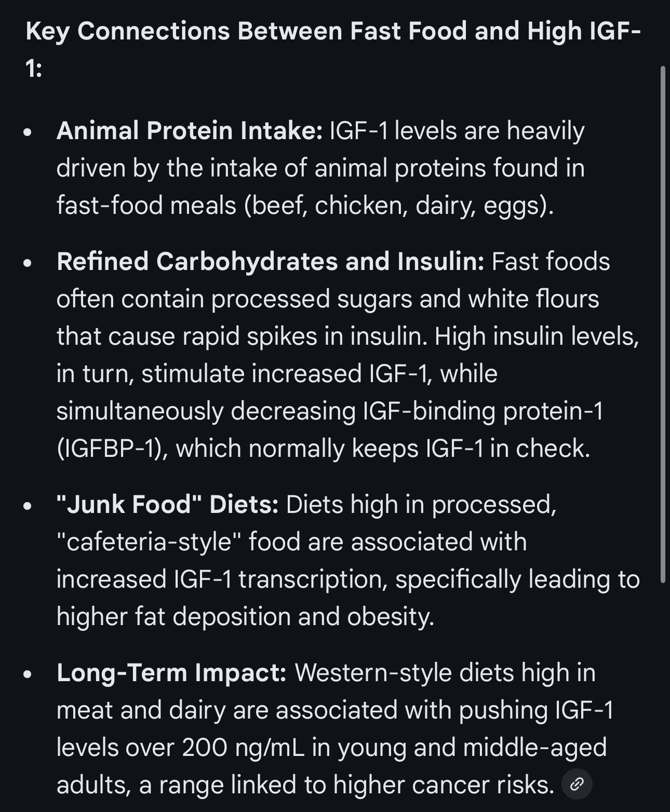Click the bold "Animal Protein Intake:" label
Screen dimensions: 670x812
coord(190,131)
